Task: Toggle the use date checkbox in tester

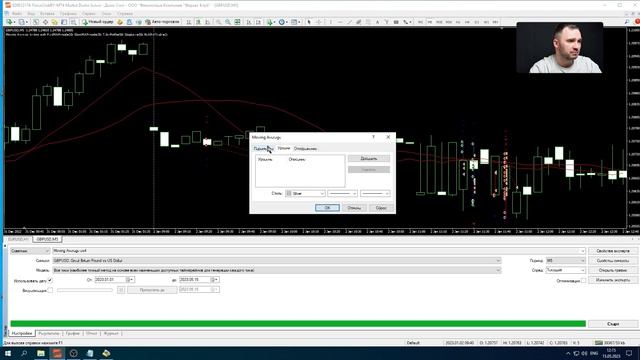Action: click(50, 280)
